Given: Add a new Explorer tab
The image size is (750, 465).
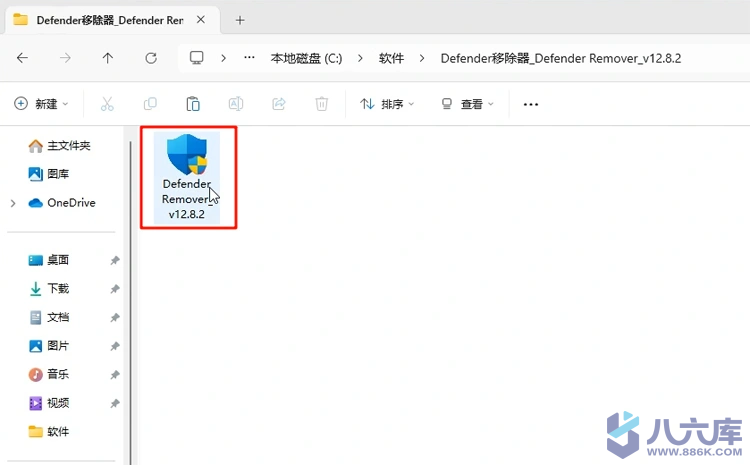Looking at the screenshot, I should (x=240, y=20).
